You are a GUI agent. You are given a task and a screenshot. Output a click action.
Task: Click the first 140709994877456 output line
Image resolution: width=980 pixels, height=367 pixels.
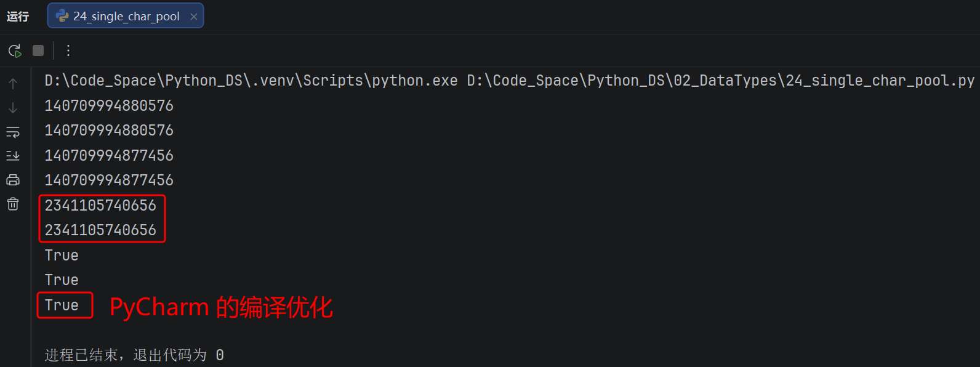pyautogui.click(x=109, y=156)
